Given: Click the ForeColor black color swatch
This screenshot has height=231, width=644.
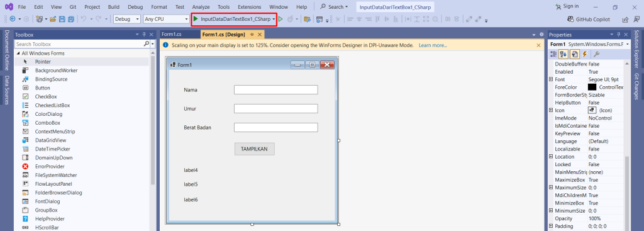Looking at the screenshot, I should [x=592, y=87].
